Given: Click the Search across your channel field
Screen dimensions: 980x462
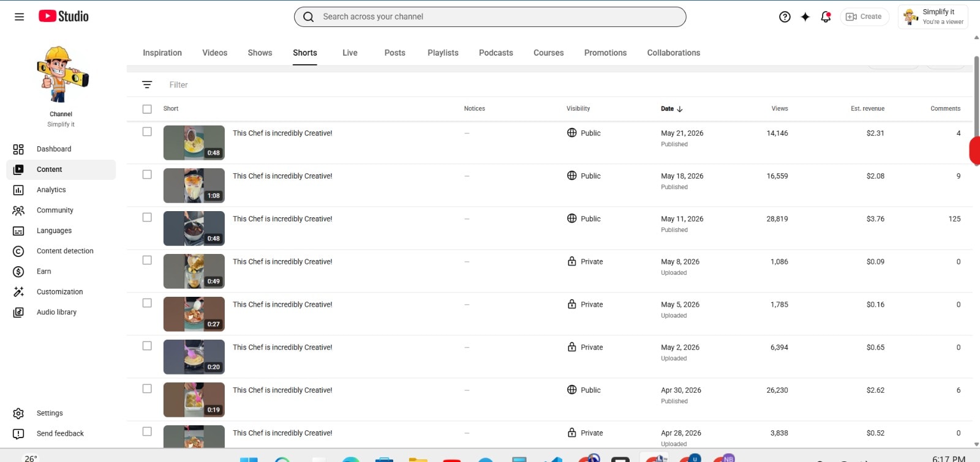Looking at the screenshot, I should pyautogui.click(x=490, y=17).
